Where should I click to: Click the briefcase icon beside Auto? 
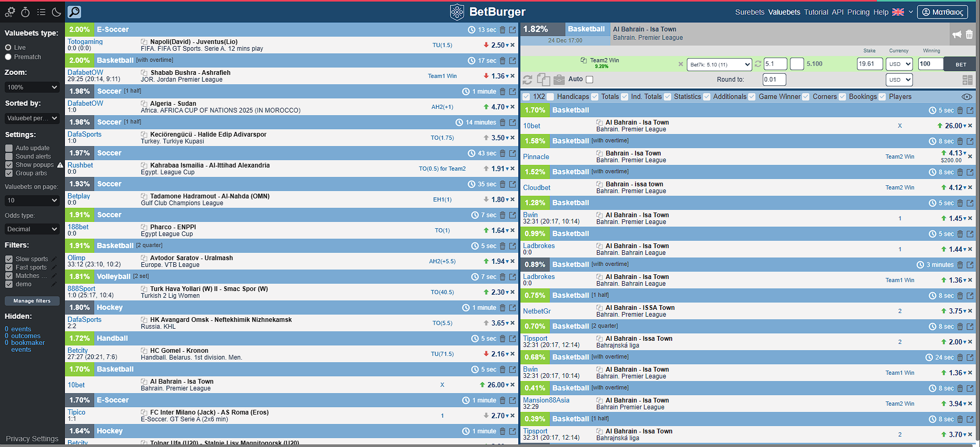click(559, 80)
